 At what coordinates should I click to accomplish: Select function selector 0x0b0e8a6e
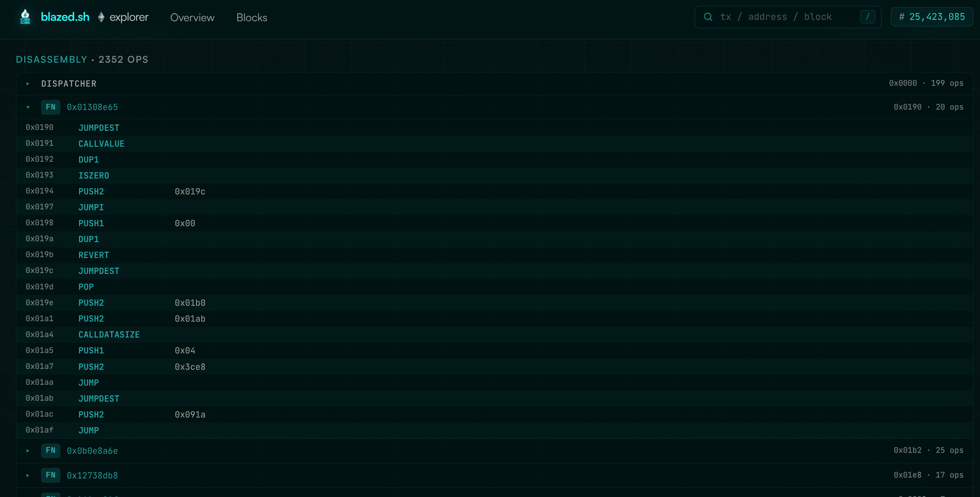(92, 451)
